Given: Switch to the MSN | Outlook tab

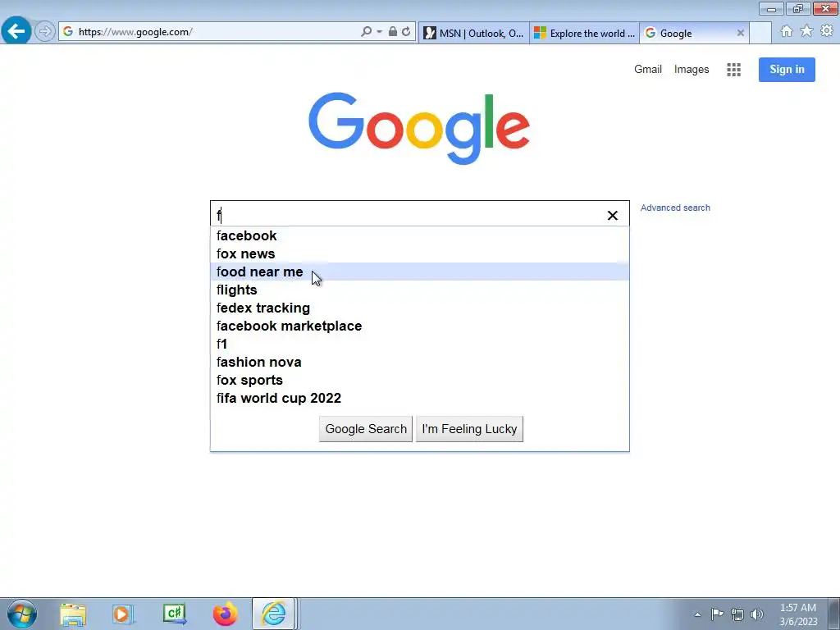Looking at the screenshot, I should tap(473, 33).
